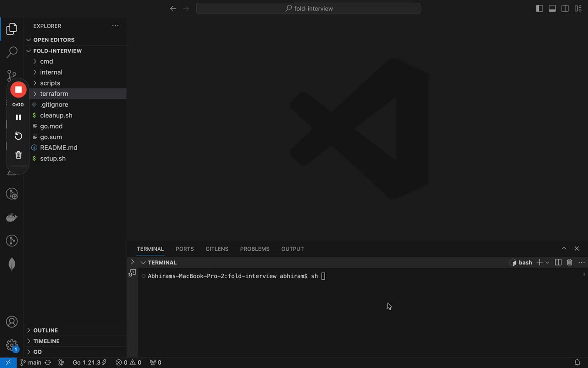Screen dimensions: 588x368
Task: Click into the terminal command line
Action: [323, 276]
